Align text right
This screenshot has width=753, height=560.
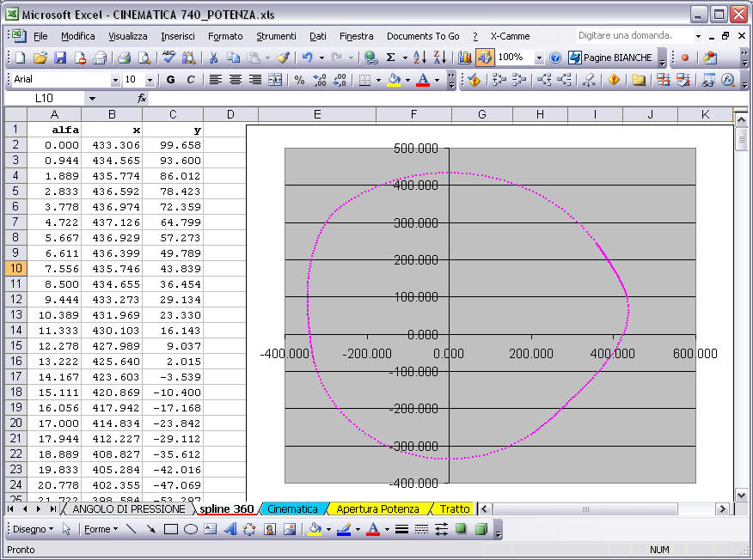click(255, 80)
